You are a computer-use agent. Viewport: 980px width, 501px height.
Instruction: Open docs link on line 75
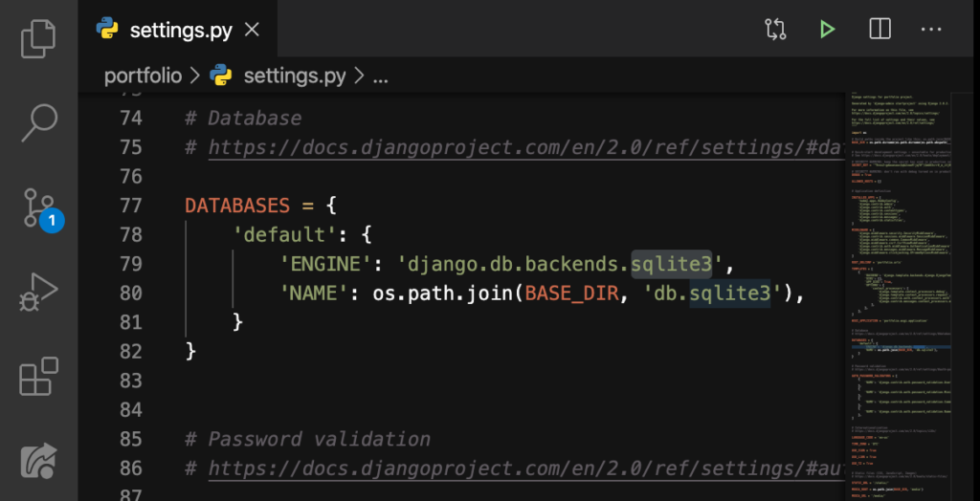[x=526, y=147]
